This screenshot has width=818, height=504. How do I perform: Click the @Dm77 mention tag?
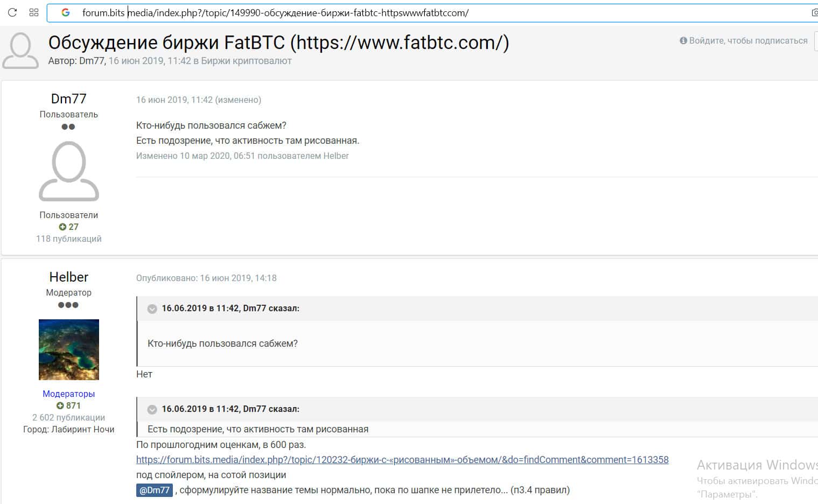pyautogui.click(x=155, y=491)
